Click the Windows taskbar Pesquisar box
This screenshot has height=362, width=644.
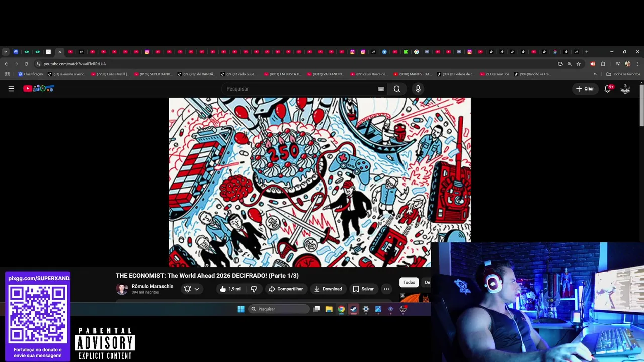pyautogui.click(x=279, y=309)
